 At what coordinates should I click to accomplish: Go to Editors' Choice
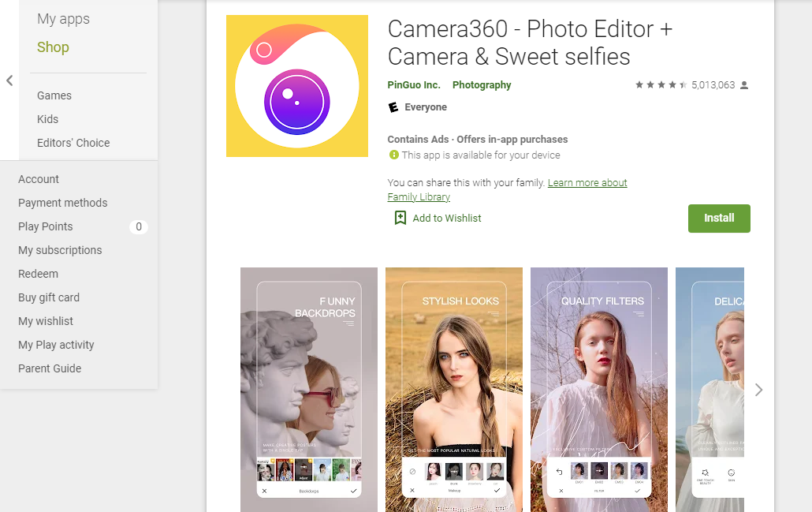click(73, 143)
